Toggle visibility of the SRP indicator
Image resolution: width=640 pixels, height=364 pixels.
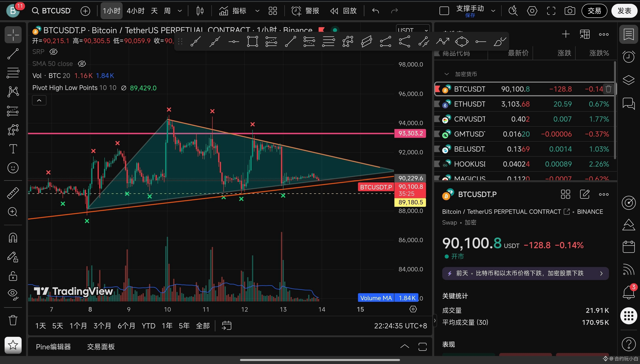tap(54, 52)
